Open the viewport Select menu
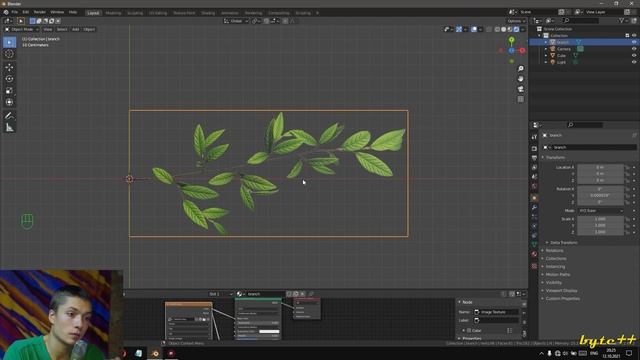 pos(62,29)
